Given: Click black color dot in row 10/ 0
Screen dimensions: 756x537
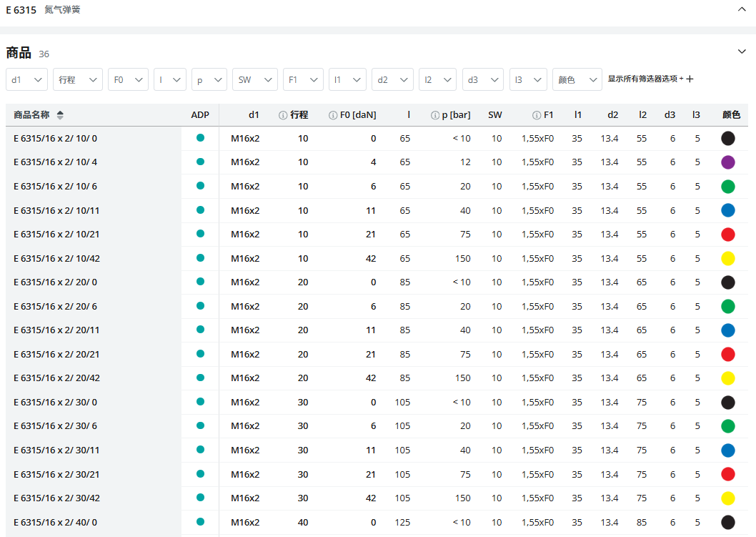Looking at the screenshot, I should click(728, 139).
